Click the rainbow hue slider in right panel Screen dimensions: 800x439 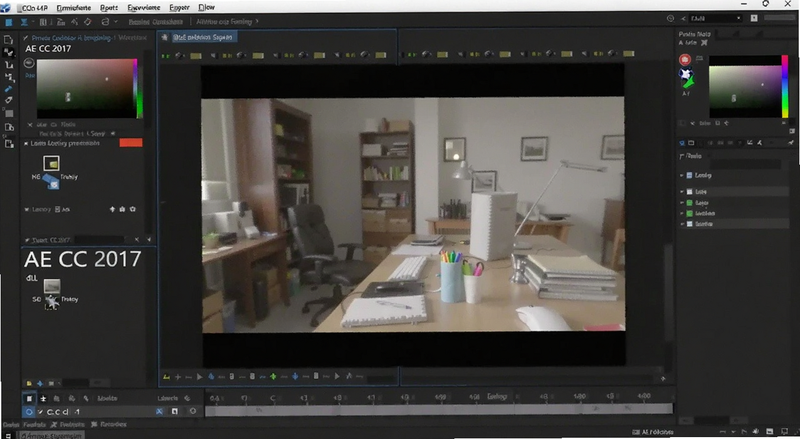(785, 87)
